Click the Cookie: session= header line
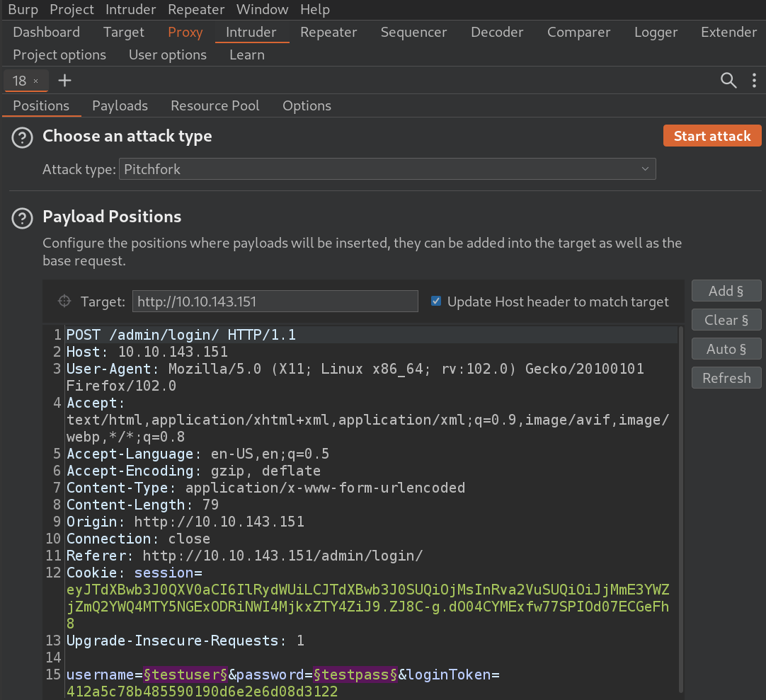 pos(135,573)
